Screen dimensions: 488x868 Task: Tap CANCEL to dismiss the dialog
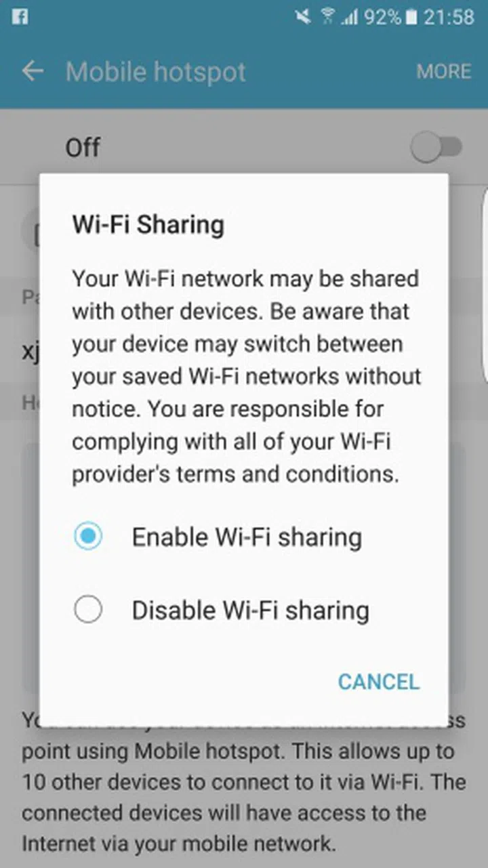[x=379, y=682]
